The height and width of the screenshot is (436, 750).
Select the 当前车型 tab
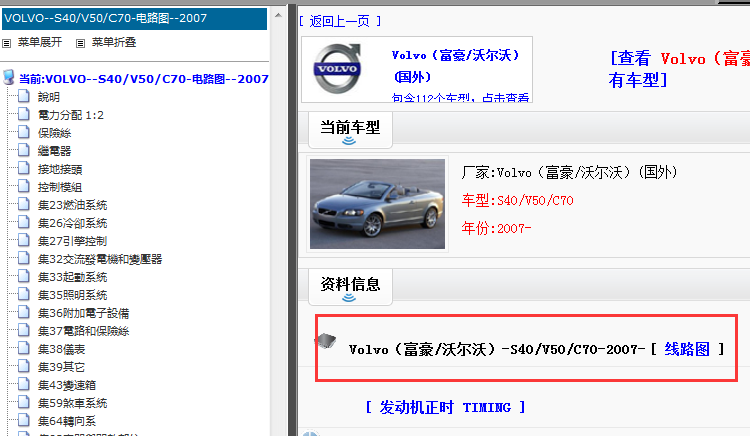coord(350,130)
